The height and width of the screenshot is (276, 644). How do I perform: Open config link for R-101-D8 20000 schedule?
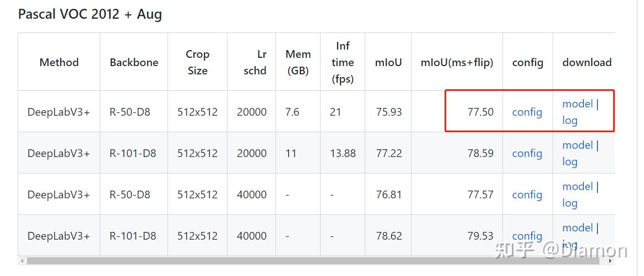coord(527,153)
